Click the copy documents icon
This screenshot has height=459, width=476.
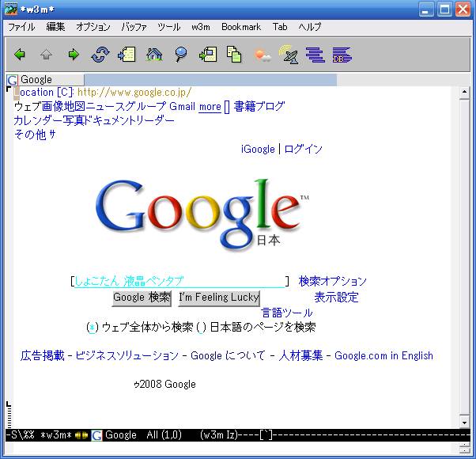click(234, 55)
